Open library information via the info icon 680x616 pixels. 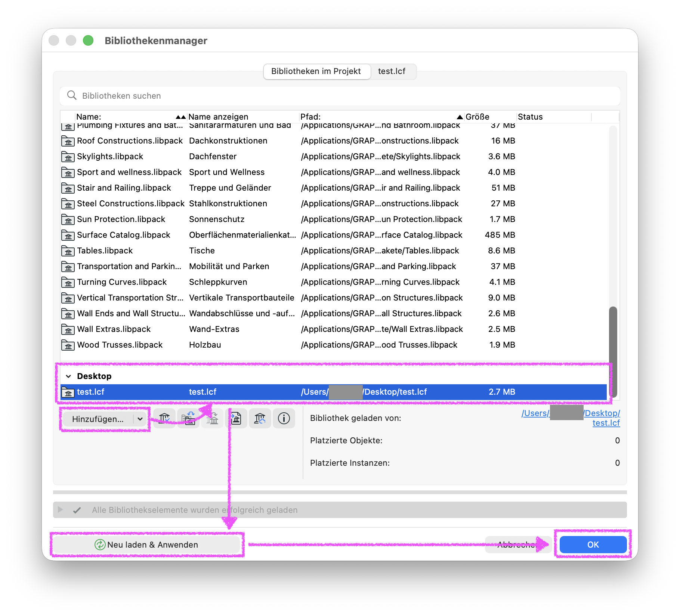[284, 418]
